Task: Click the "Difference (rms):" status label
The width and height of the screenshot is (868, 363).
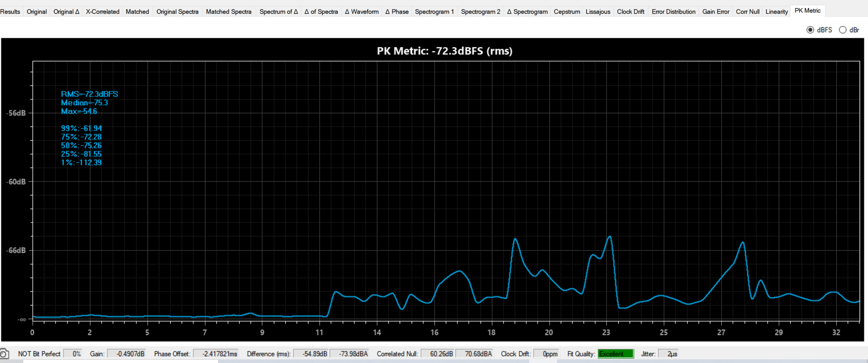Action: pos(269,354)
